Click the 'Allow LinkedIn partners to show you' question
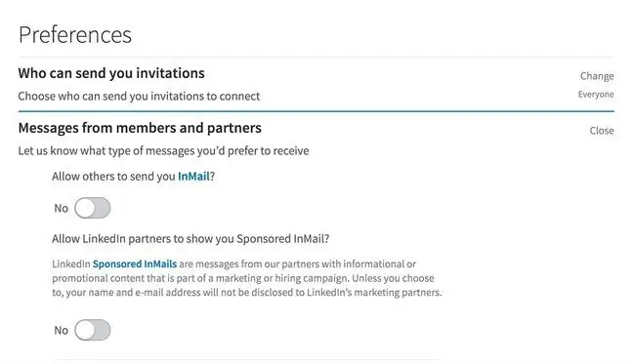 click(190, 239)
